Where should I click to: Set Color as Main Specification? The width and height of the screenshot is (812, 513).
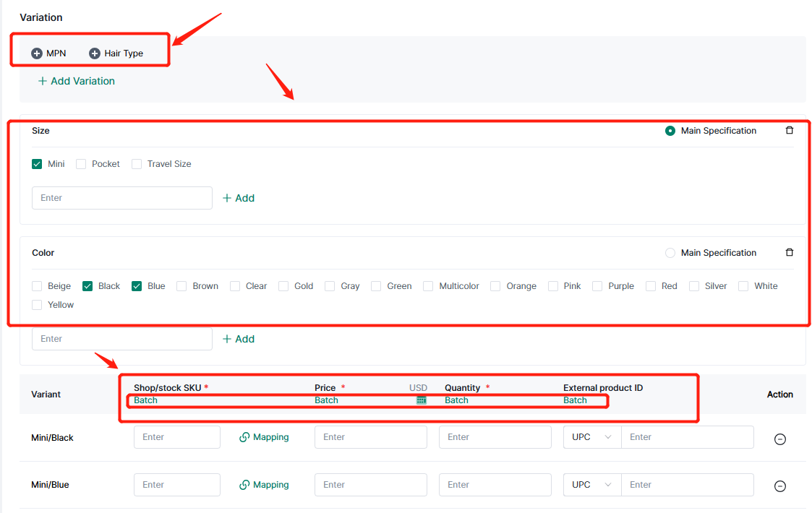(x=670, y=253)
